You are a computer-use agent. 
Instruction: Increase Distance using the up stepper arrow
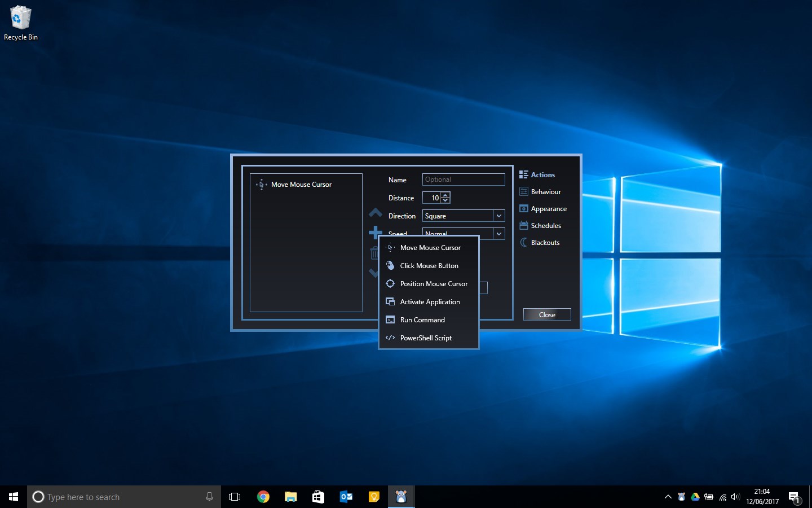445,195
